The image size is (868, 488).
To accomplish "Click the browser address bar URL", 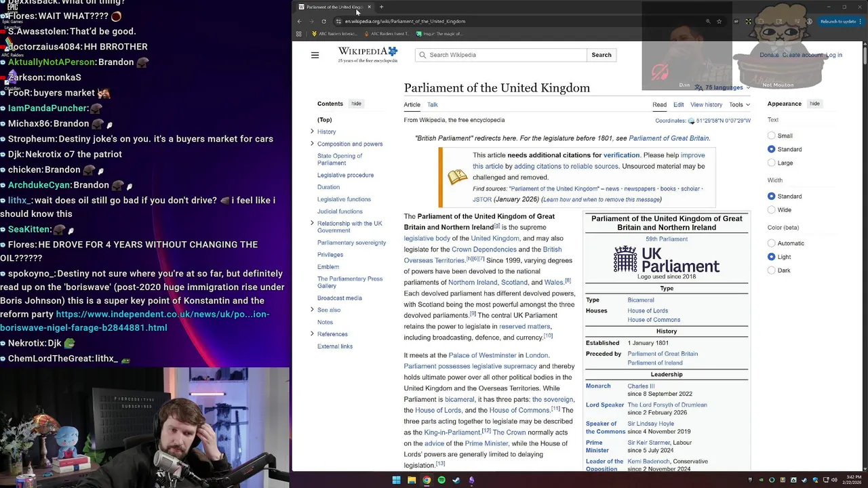I will pyautogui.click(x=405, y=21).
